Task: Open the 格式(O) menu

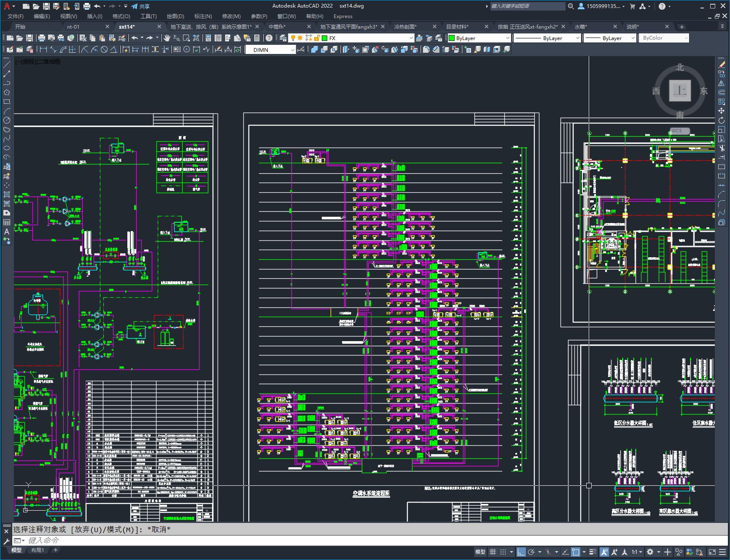Action: point(121,16)
